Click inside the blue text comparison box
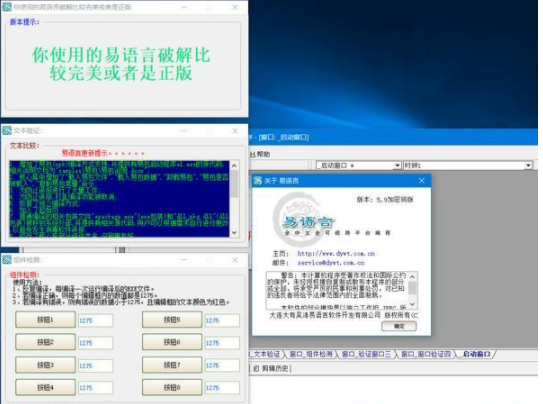This screenshot has height=404, width=543. (119, 199)
